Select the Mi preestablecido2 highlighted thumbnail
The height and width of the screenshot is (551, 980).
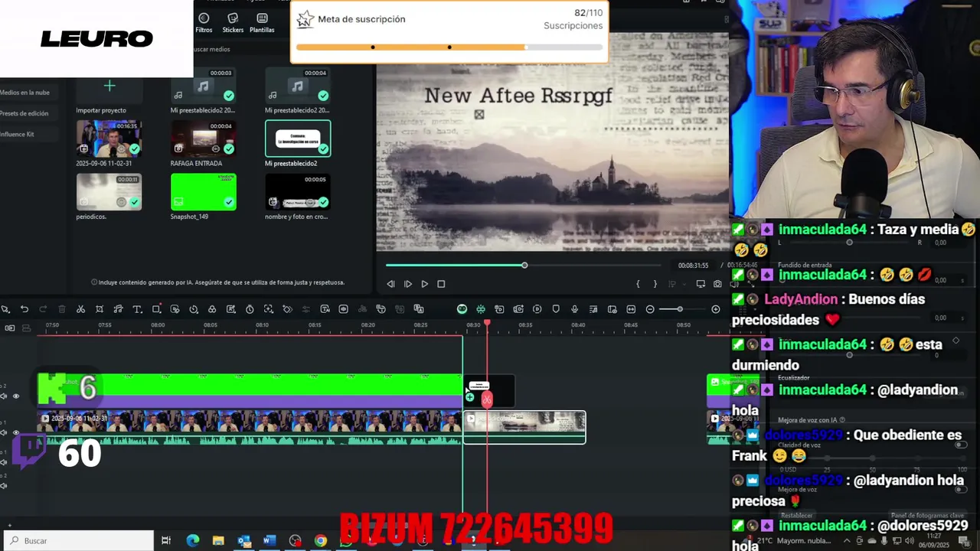[298, 139]
